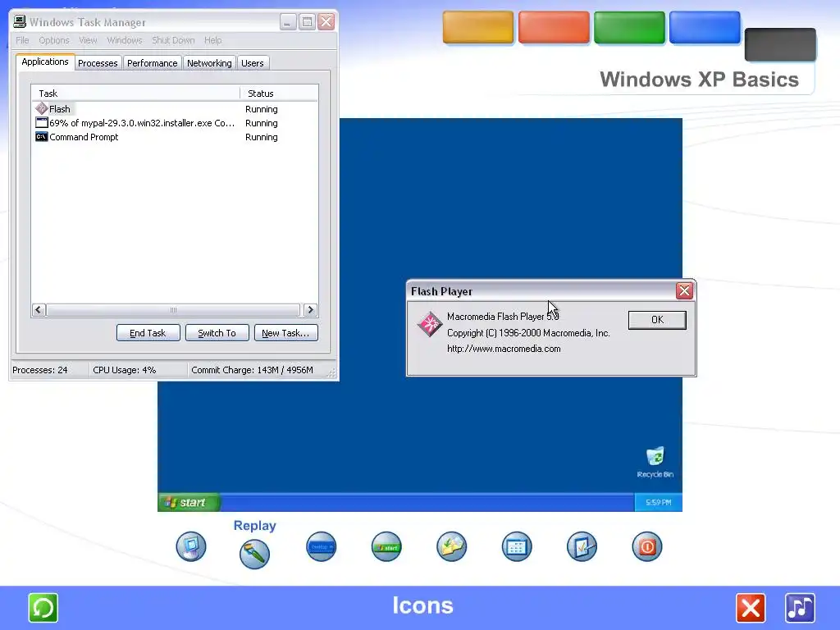Click the Command Prompt task icon
Viewport: 840px width, 630px height.
[x=42, y=137]
